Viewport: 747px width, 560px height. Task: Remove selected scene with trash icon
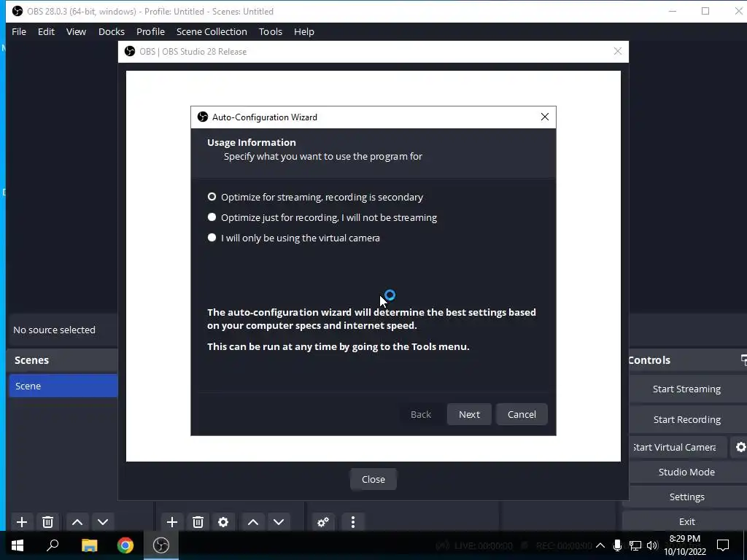(x=47, y=522)
